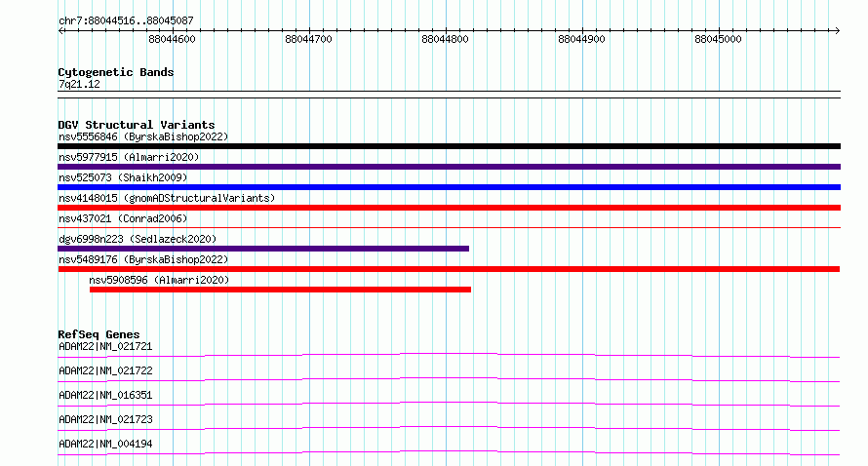Open variant nsv437021 (Conrad2006) label
The width and height of the screenshot is (868, 466).
(x=123, y=218)
